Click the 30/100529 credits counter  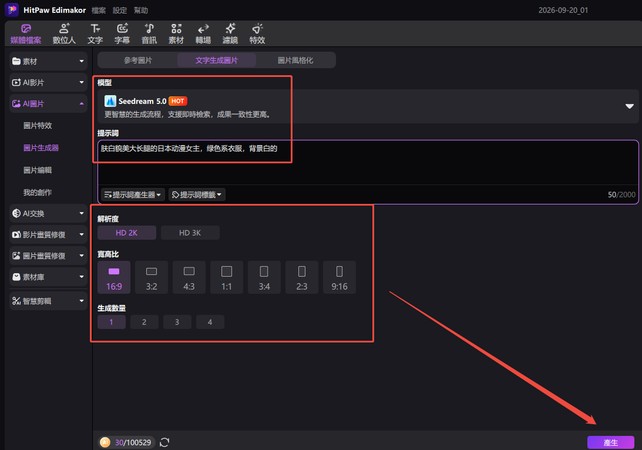[133, 442]
